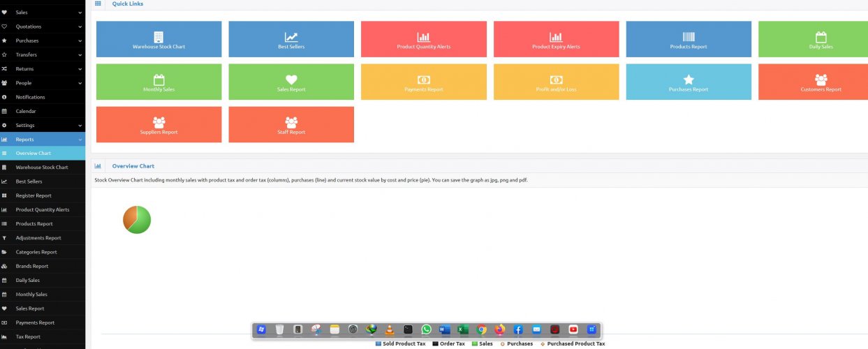Viewport: 868px width, 349px height.
Task: Expand the Quotations sidebar menu chevron
Action: (80, 27)
